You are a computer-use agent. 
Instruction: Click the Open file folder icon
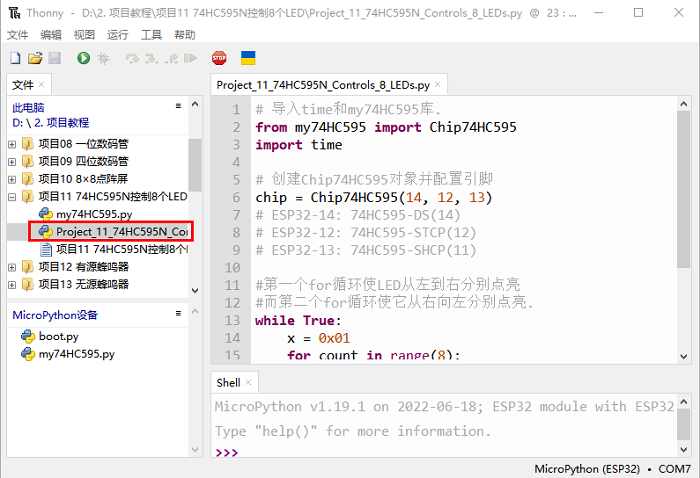coord(35,59)
